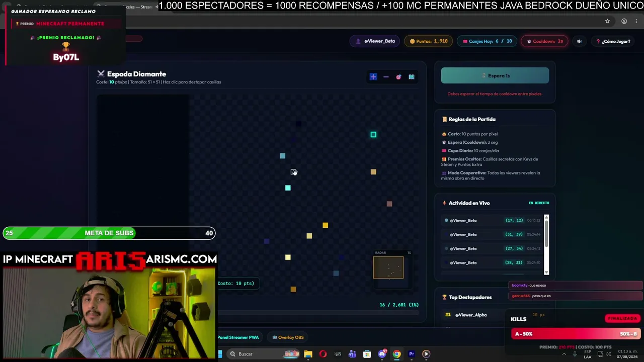Screen dimensions: 644x362
Task: Click the Canjes Hoy counter
Action: [x=487, y=41]
